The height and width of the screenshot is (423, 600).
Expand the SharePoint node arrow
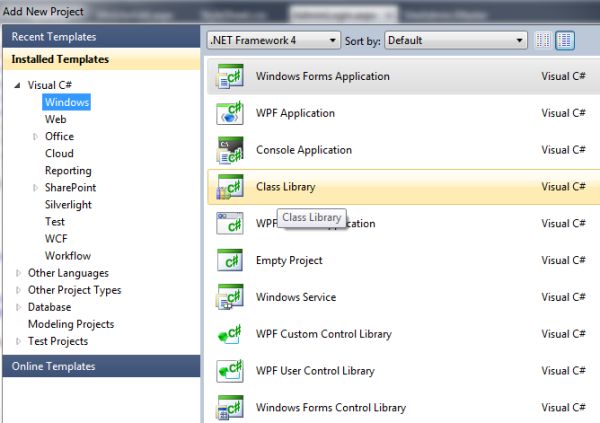coord(35,188)
